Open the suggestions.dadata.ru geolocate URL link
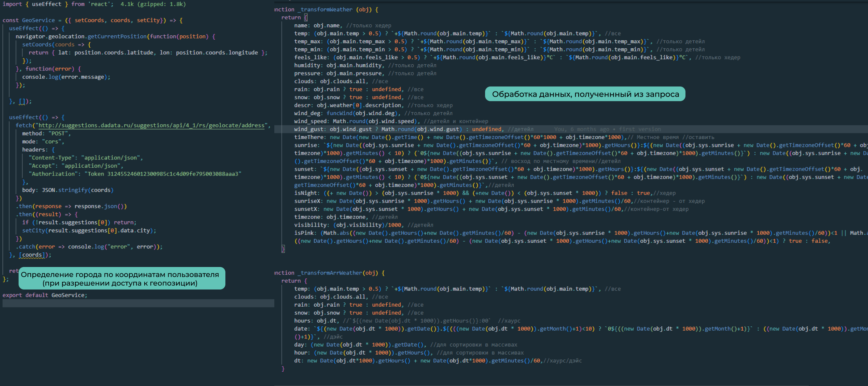868x386 pixels. tap(151, 125)
